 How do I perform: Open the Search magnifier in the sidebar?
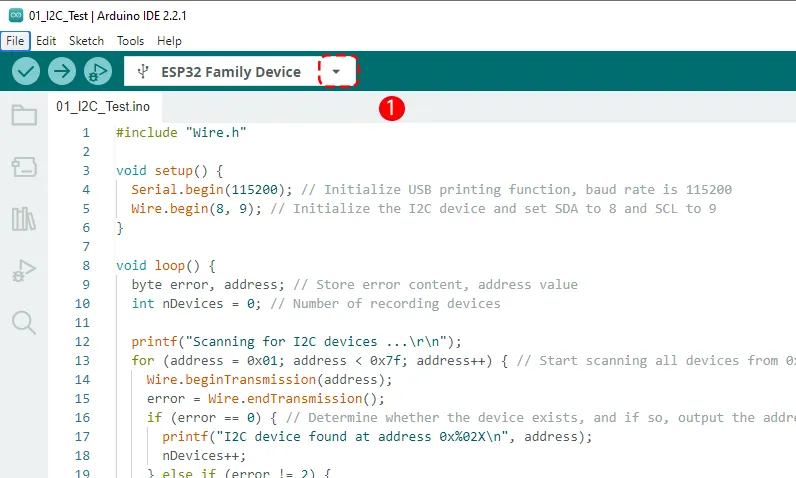pyautogui.click(x=24, y=322)
